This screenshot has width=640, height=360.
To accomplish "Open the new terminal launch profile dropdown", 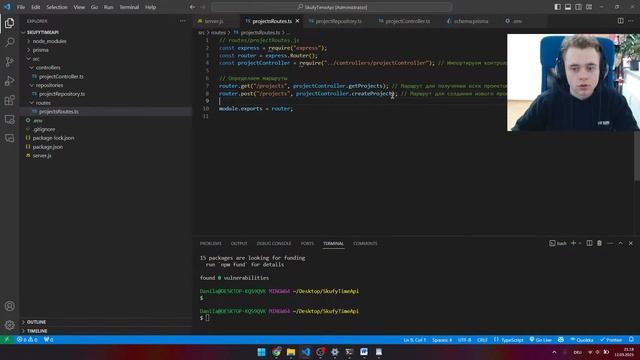I will [x=580, y=243].
